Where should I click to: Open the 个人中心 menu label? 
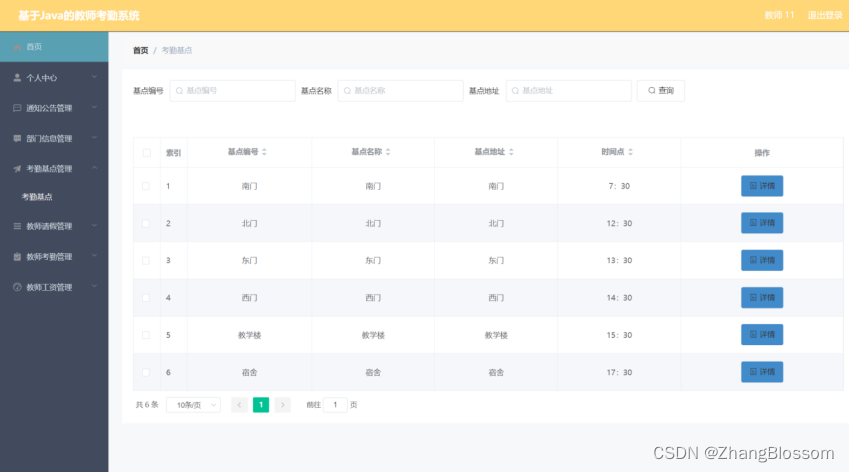click(x=42, y=78)
